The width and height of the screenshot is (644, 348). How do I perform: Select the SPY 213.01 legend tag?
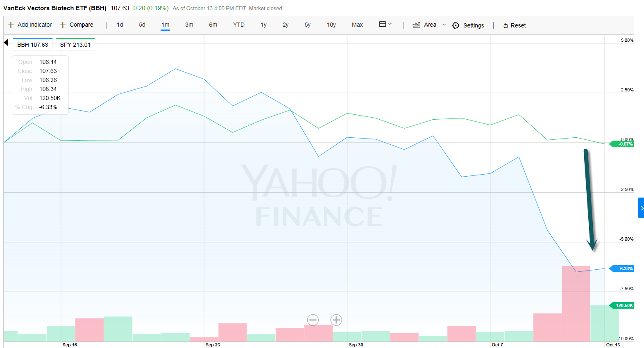[x=75, y=44]
